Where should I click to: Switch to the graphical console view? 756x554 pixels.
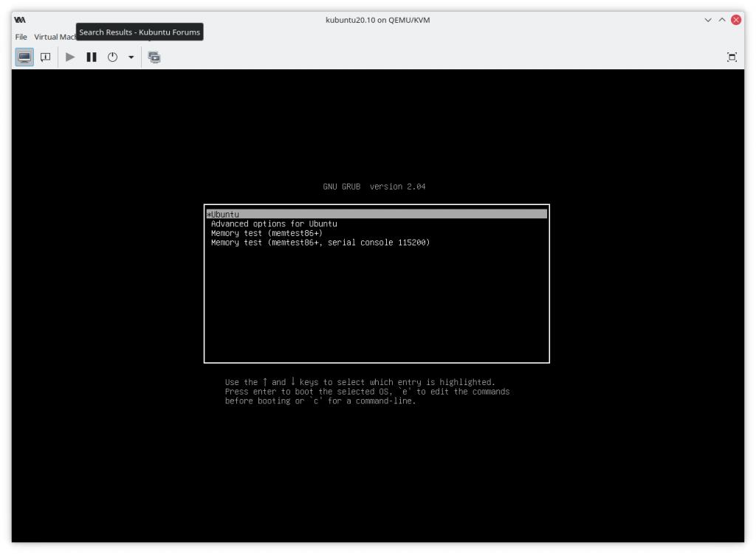click(x=25, y=56)
